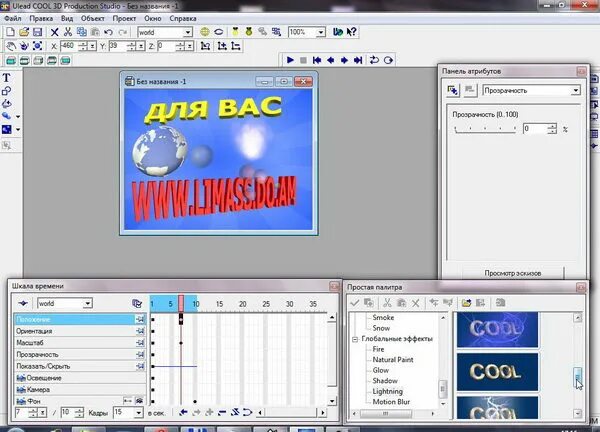Click the Undo arrow icon
600x432 pixels.
[x=109, y=32]
